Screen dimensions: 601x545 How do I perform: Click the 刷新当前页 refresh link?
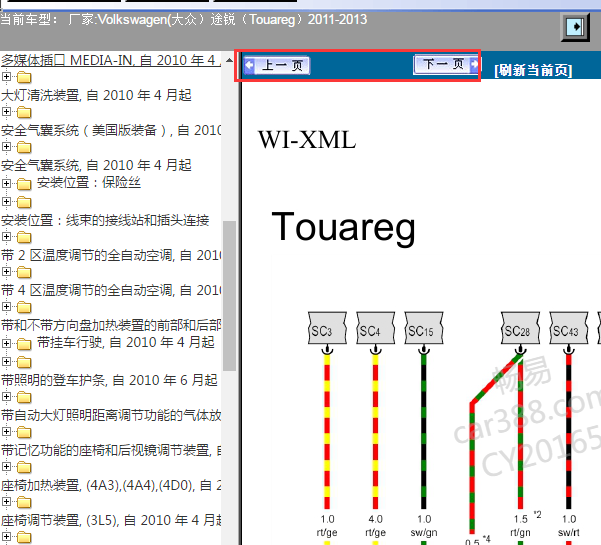pos(533,70)
